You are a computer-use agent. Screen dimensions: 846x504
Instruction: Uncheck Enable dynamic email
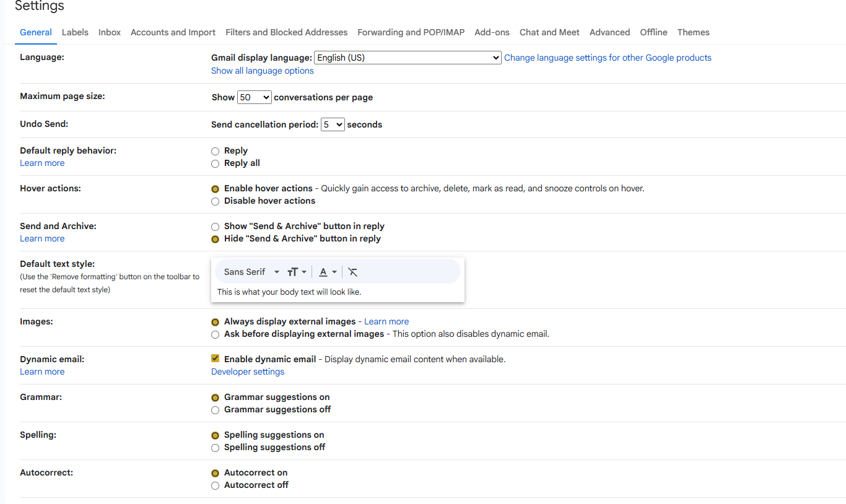point(215,358)
